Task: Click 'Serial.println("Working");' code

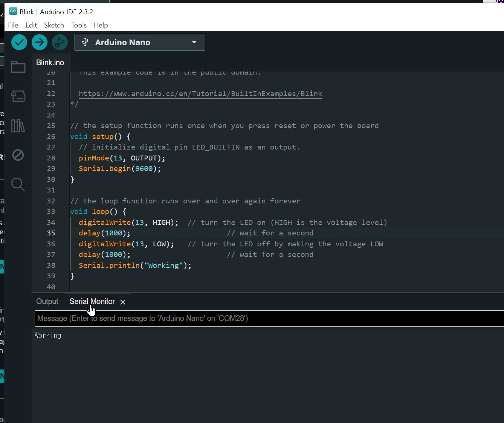Action: pos(135,266)
